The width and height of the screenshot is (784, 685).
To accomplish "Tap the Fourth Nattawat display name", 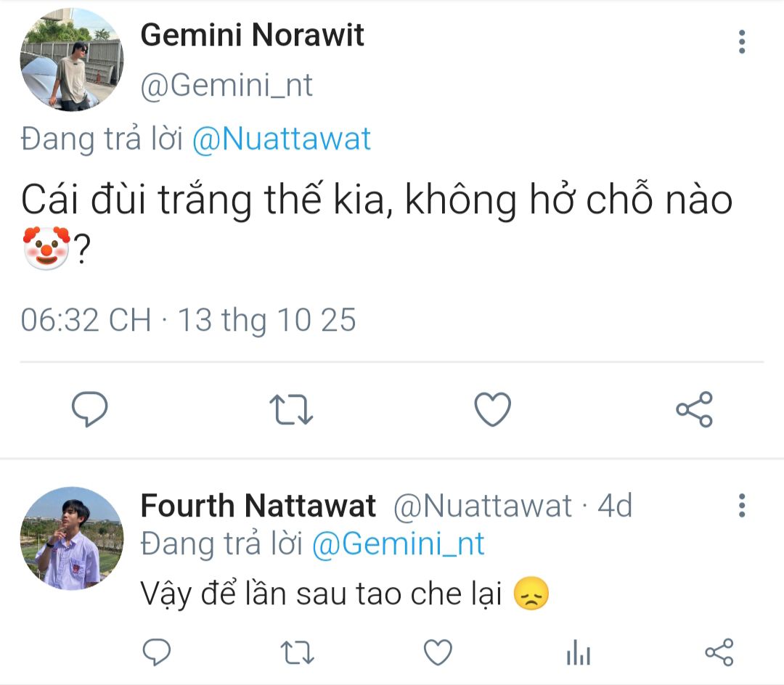I will click(258, 506).
